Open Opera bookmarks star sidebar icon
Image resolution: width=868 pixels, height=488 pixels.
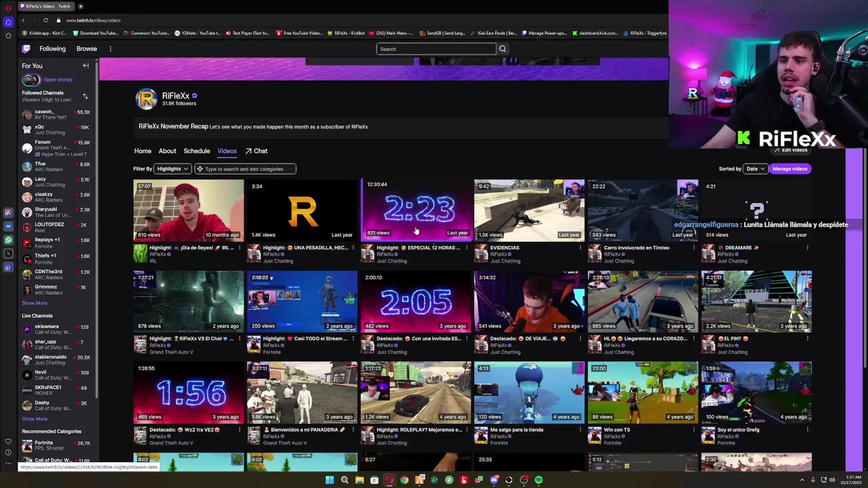point(8,35)
